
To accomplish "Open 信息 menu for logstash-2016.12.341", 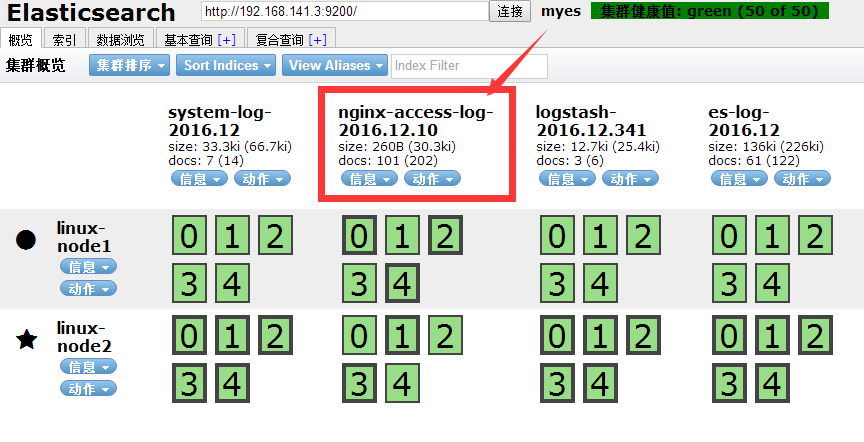I will click(567, 179).
